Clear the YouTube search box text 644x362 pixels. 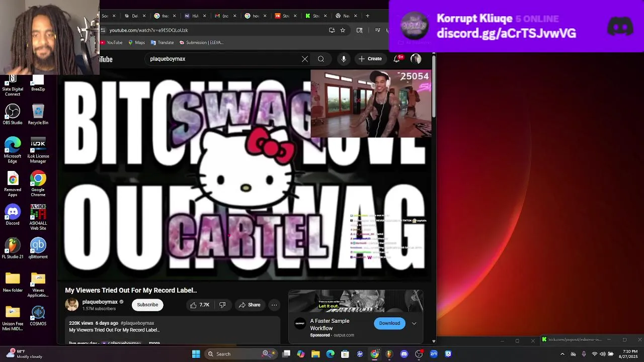pos(304,59)
